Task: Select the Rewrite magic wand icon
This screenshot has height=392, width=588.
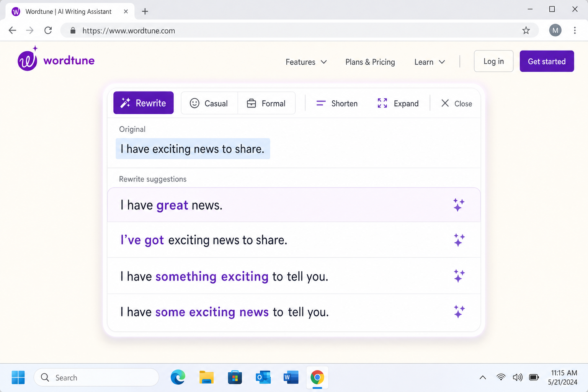Action: click(x=125, y=103)
